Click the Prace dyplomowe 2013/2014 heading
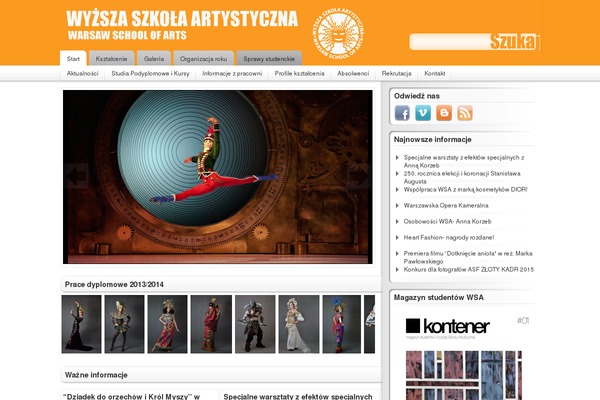The width and height of the screenshot is (600, 400). click(x=114, y=284)
